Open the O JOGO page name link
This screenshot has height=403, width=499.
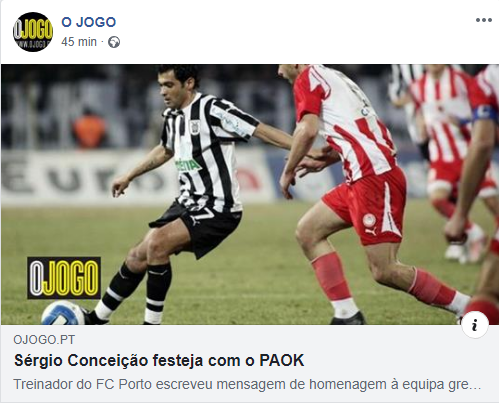pos(89,22)
